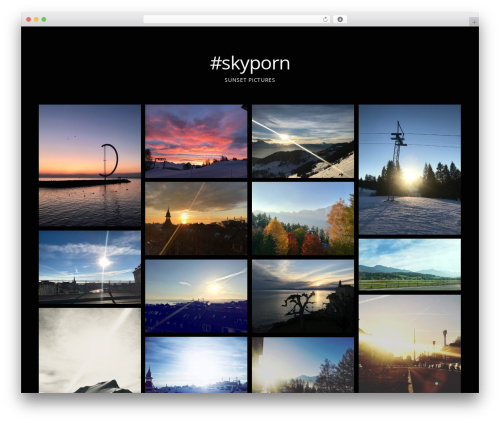Open the golden road sunset photo
Screen dimensions: 500x423
[x=410, y=344]
